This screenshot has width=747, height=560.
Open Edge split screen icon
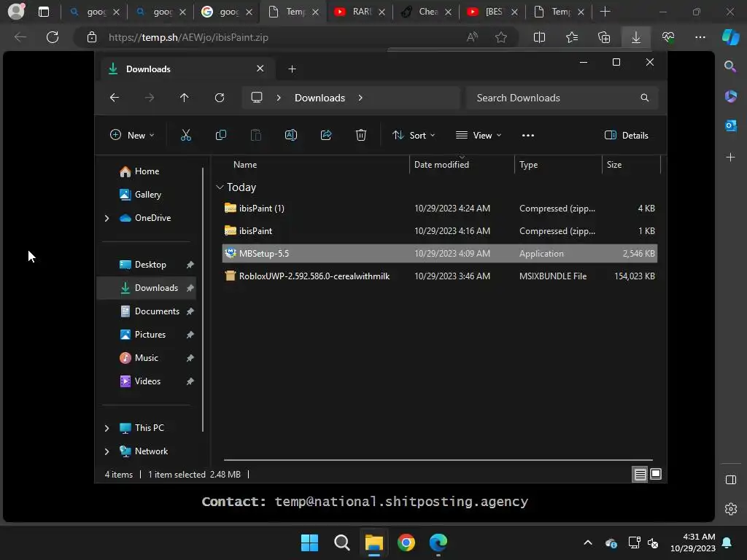539,37
